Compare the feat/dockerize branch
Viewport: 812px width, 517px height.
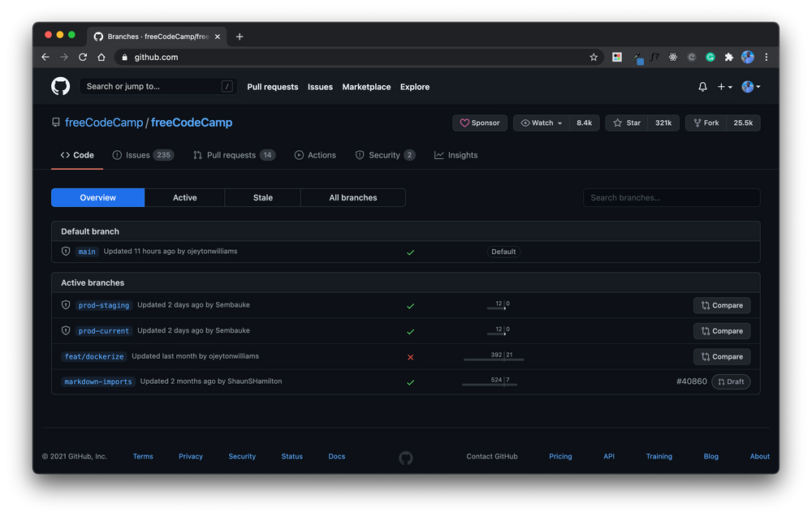click(x=721, y=356)
